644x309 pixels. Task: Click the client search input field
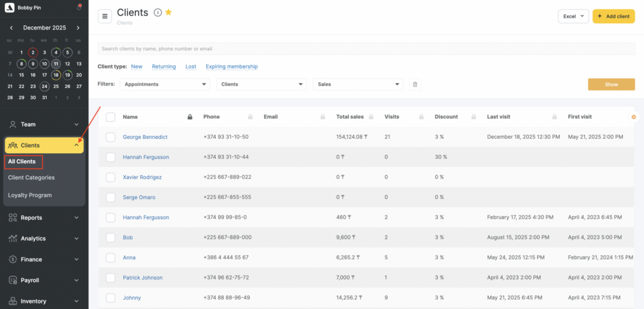(x=366, y=48)
